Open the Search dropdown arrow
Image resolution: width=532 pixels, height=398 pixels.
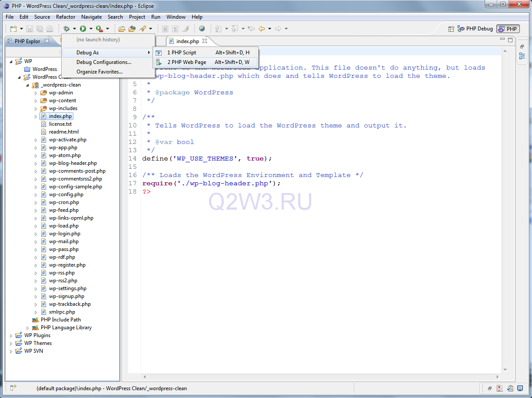pos(150,29)
